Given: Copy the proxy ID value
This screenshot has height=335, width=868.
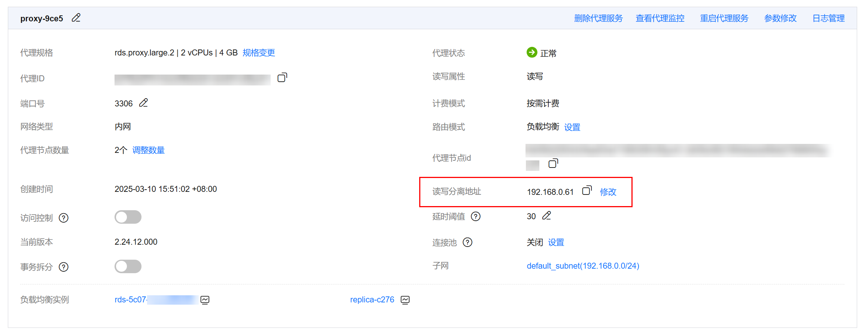Looking at the screenshot, I should pos(282,78).
